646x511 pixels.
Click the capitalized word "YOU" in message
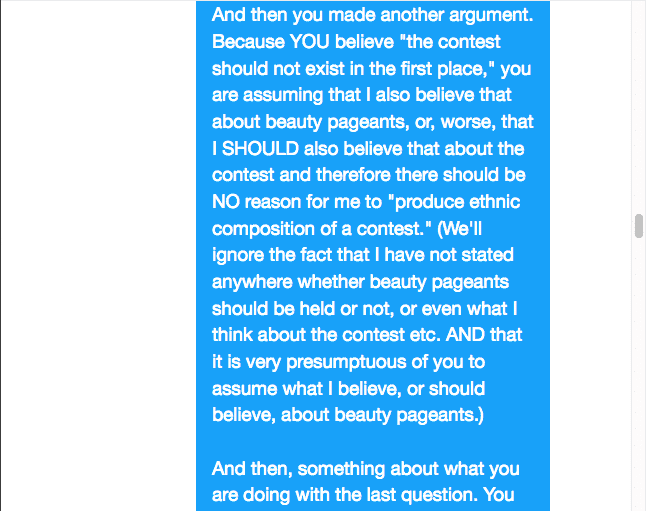(x=309, y=42)
